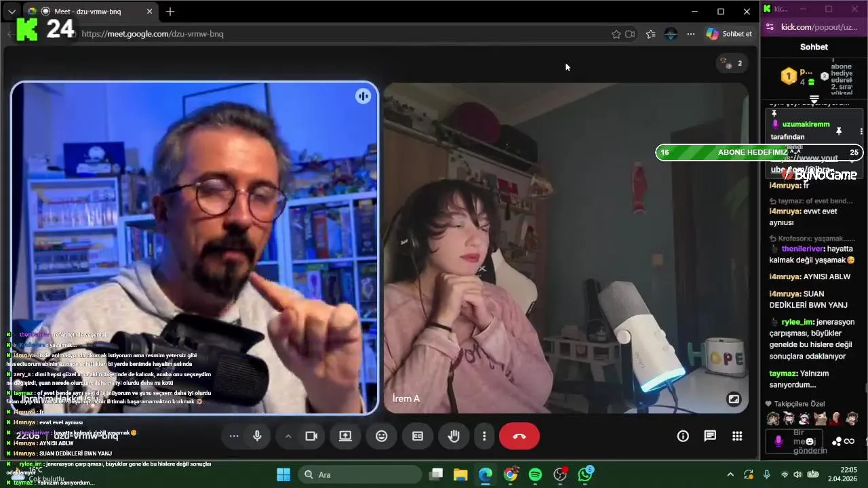Show participants list with count 2
The image size is (868, 488).
click(732, 63)
